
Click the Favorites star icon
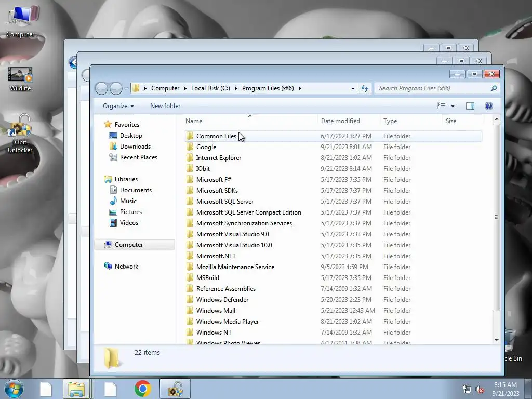(108, 124)
